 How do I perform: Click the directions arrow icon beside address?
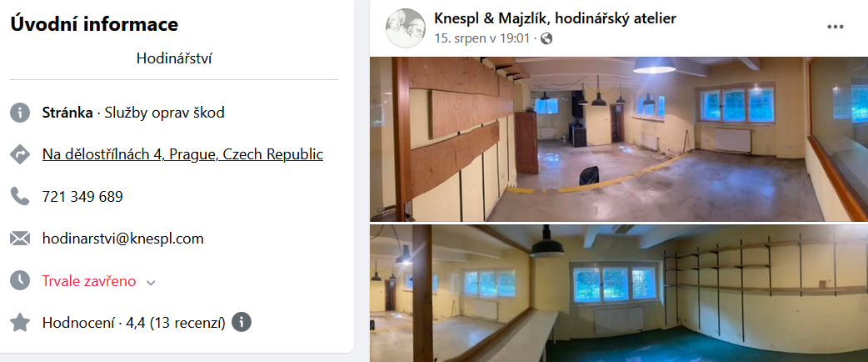pyautogui.click(x=20, y=154)
